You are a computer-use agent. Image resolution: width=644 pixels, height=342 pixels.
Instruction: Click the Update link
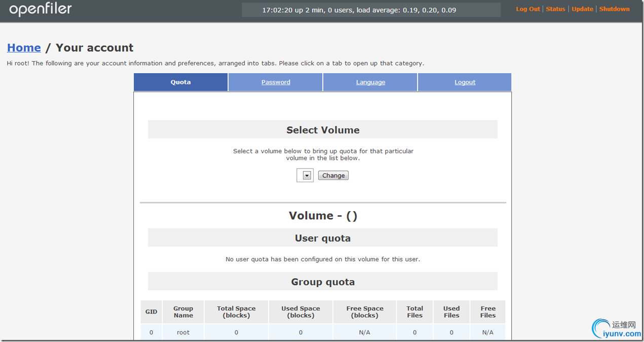[x=582, y=9]
